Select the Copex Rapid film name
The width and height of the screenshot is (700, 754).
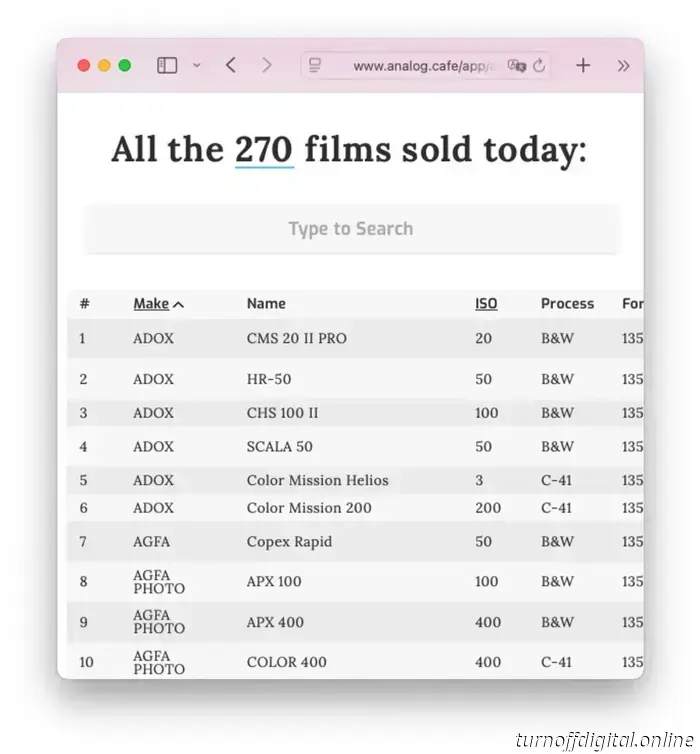tap(289, 542)
